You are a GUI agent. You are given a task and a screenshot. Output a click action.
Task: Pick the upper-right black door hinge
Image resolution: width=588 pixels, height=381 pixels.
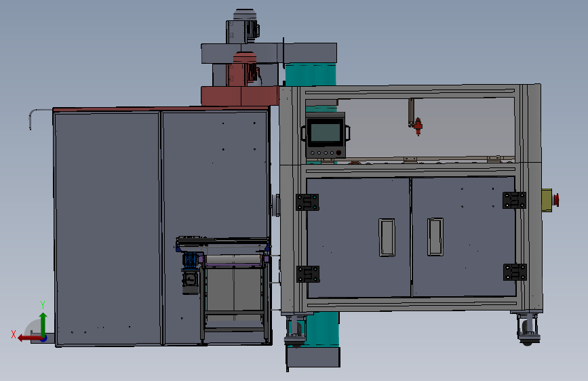point(514,200)
